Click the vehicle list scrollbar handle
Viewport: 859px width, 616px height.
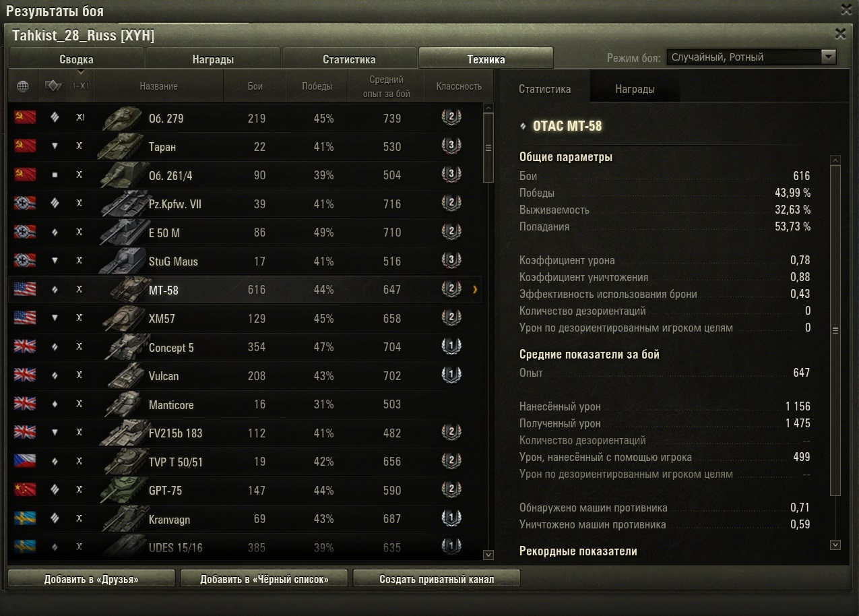(x=488, y=148)
